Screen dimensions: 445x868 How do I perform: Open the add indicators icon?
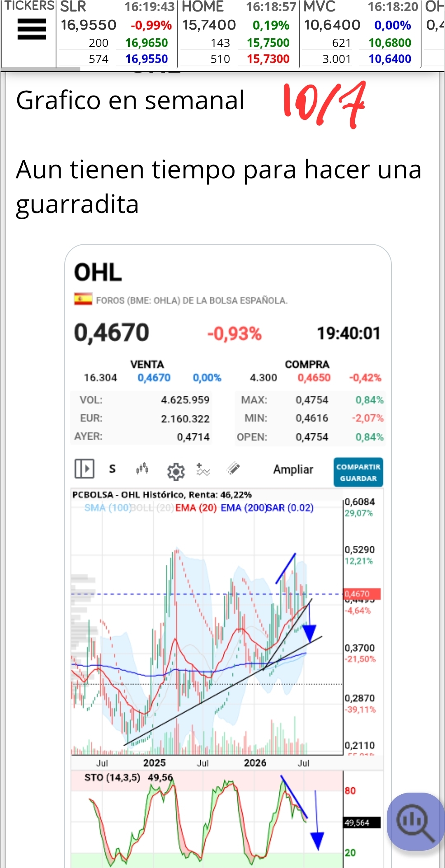click(x=203, y=469)
